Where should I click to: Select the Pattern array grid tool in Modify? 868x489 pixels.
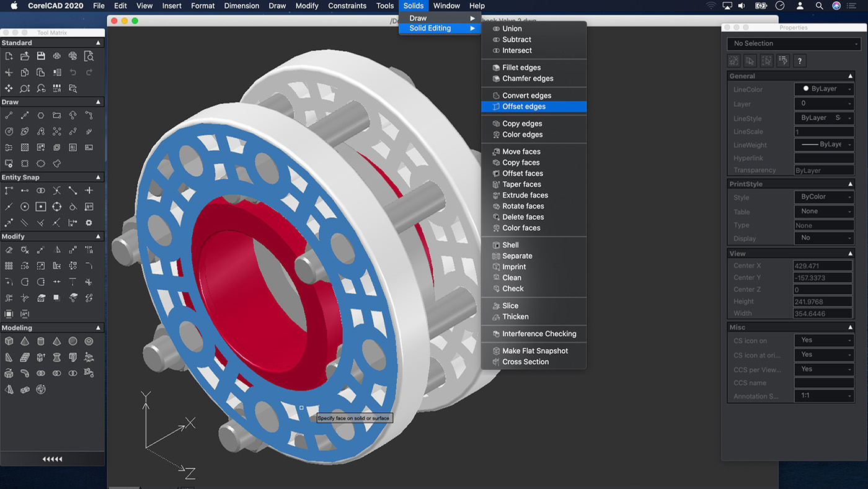click(x=9, y=266)
